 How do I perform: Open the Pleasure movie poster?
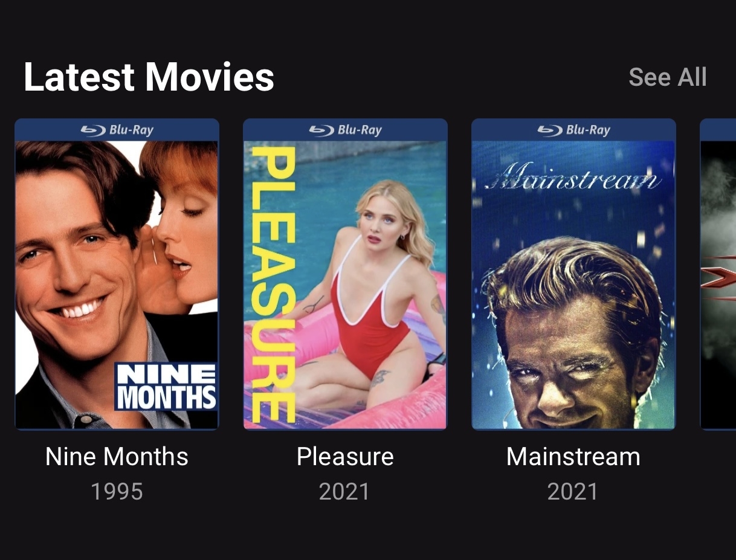tap(345, 274)
